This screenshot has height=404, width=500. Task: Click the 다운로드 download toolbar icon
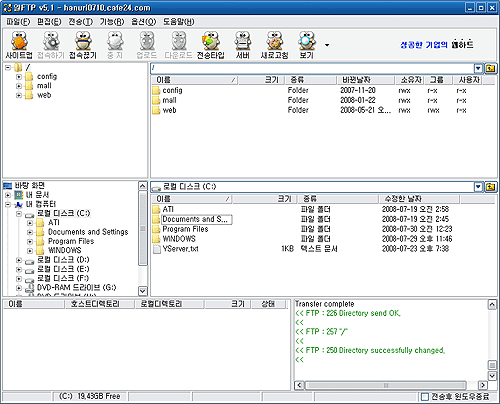point(179,45)
